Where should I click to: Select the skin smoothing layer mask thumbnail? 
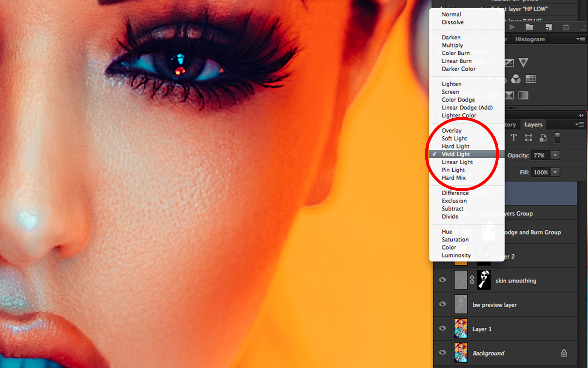[x=484, y=280]
